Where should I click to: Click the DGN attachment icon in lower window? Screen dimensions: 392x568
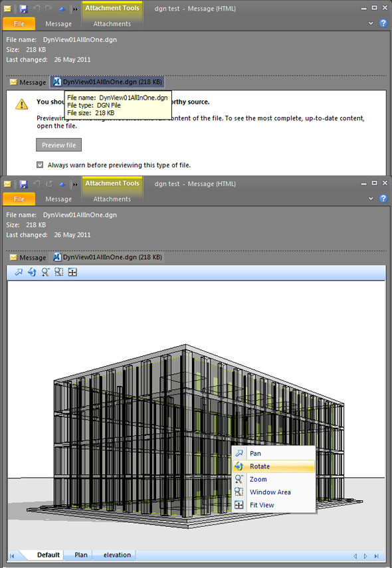[57, 257]
